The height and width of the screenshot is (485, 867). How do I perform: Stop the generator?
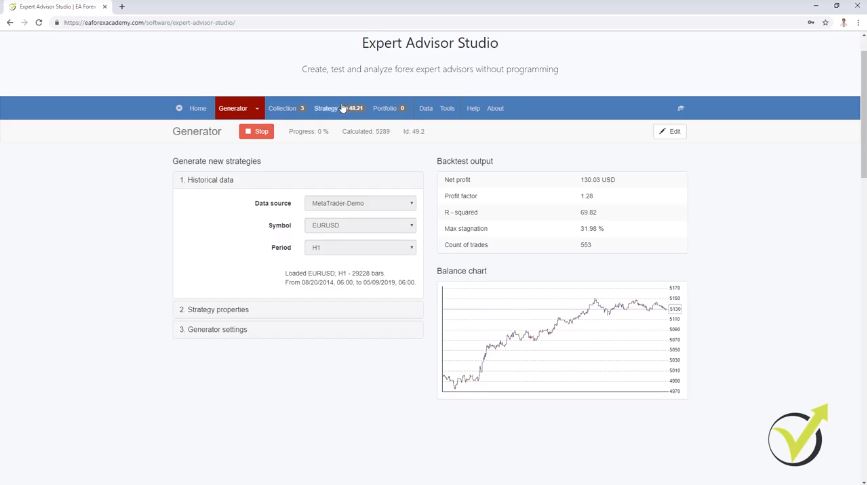257,132
